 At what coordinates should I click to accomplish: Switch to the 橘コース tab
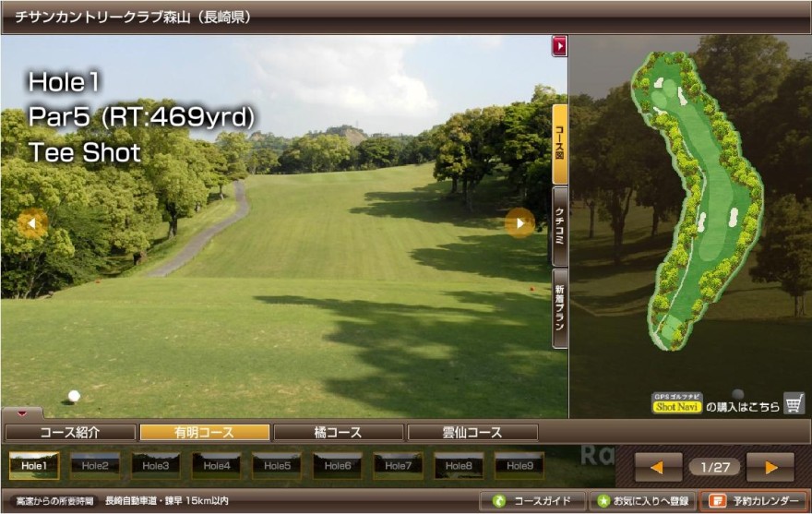point(338,432)
